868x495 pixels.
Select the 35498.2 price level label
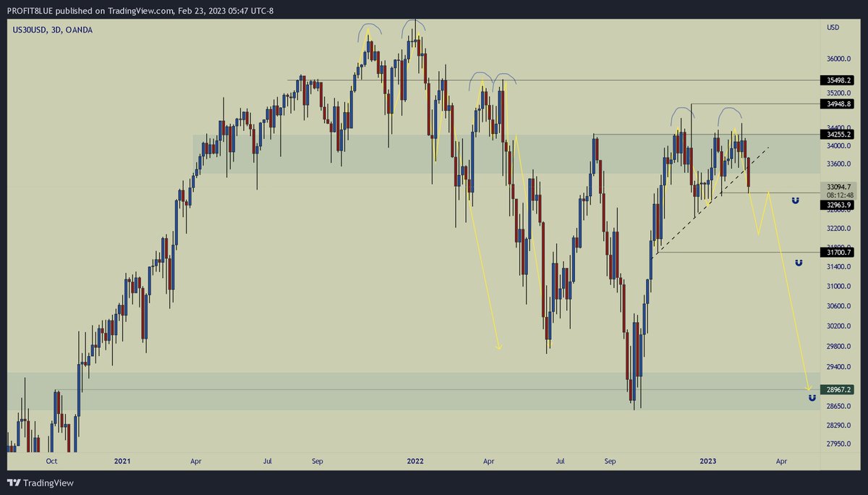click(x=836, y=80)
